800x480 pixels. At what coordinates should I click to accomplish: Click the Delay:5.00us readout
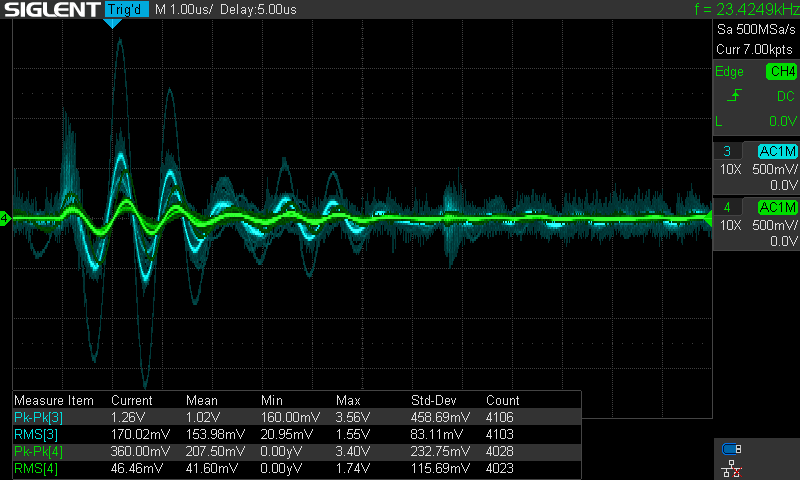pos(259,10)
